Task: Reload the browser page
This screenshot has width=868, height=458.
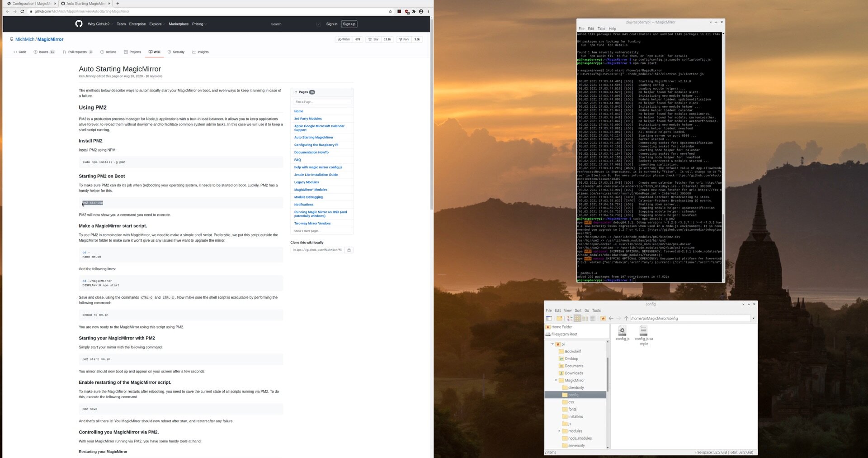Action: pyautogui.click(x=22, y=11)
